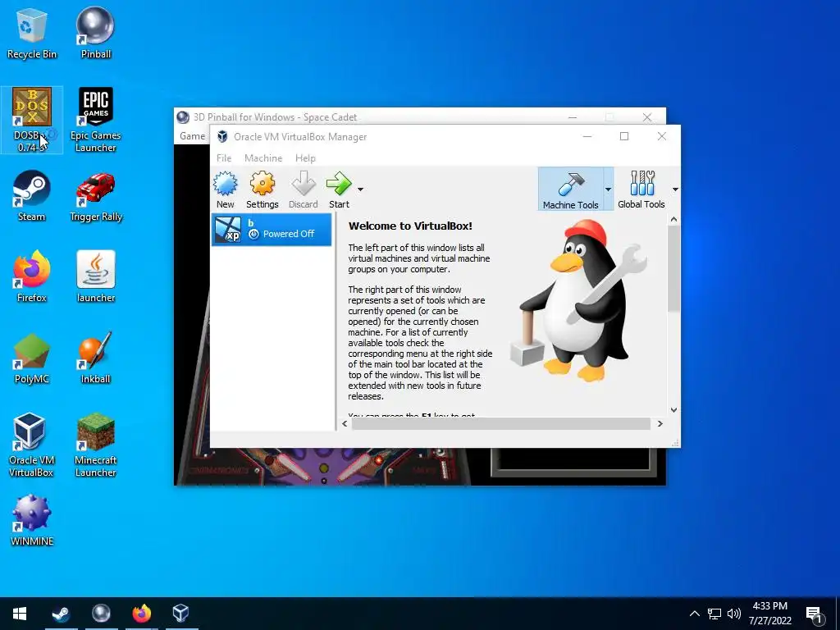
Task: Select the Inkball desktop icon
Action: (95, 358)
